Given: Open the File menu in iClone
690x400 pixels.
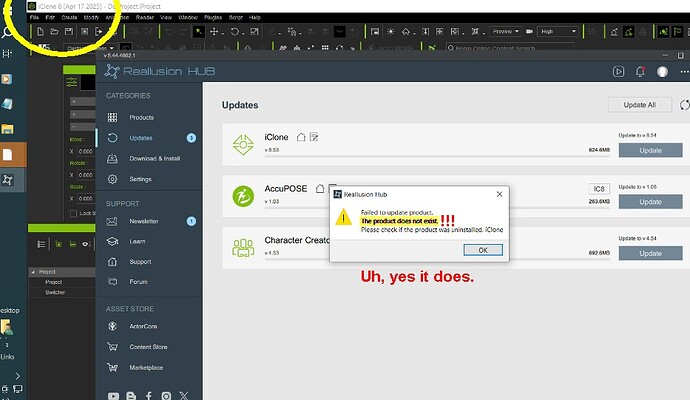Looking at the screenshot, I should click(x=34, y=18).
